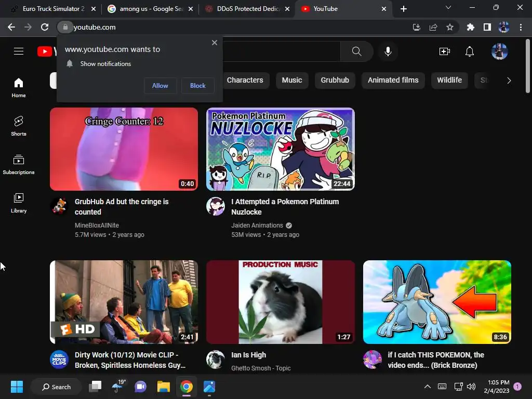Select the Grubhub filter chip

335,81
